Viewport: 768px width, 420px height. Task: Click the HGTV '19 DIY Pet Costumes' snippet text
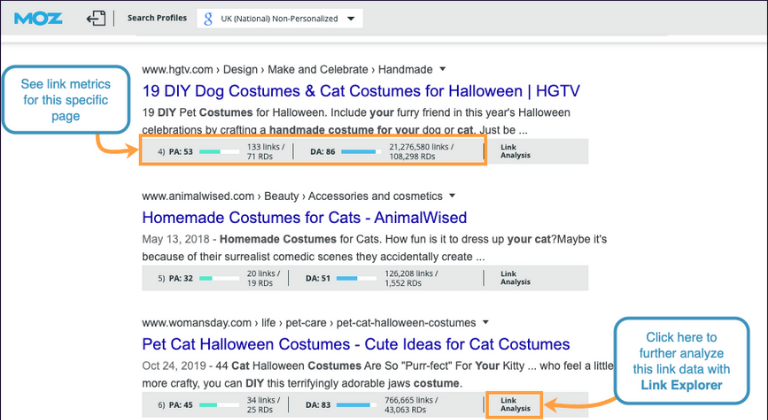pyautogui.click(x=356, y=122)
